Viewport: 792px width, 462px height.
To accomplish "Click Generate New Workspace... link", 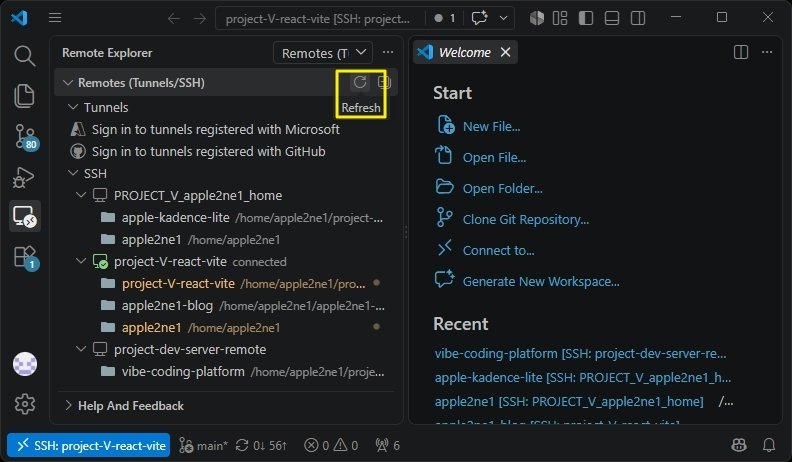I will (541, 281).
